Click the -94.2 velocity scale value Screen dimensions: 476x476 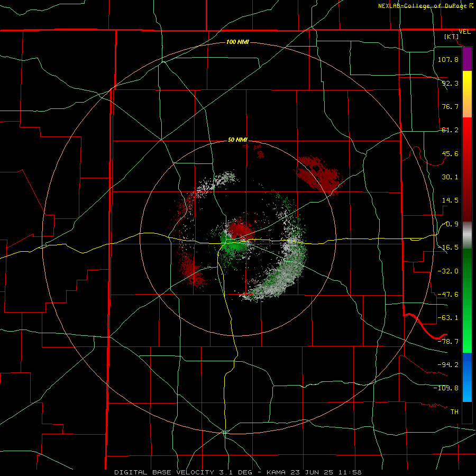tap(448, 365)
